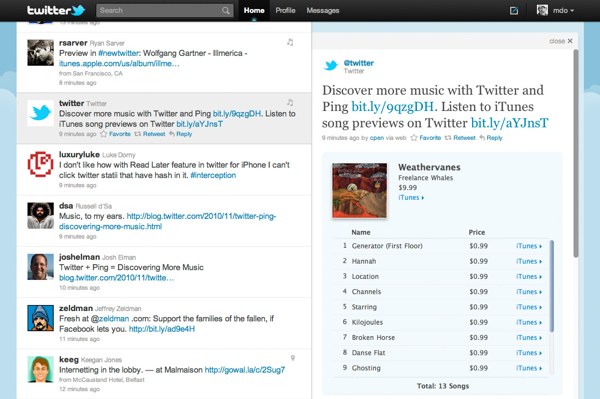Open #newtwitter hashtag link
Screen dimensions: 600x399
[x=119, y=53]
